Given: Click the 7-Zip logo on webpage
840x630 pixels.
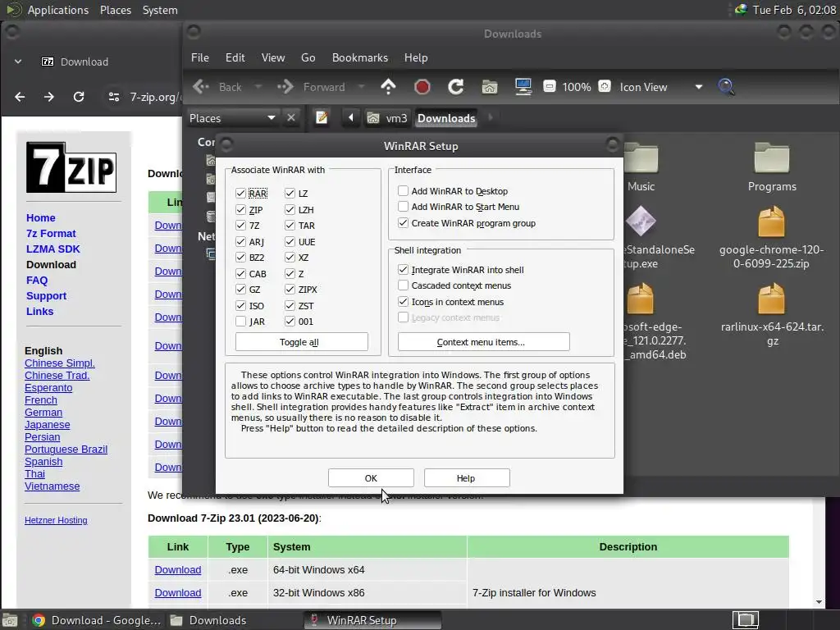Looking at the screenshot, I should coord(71,167).
